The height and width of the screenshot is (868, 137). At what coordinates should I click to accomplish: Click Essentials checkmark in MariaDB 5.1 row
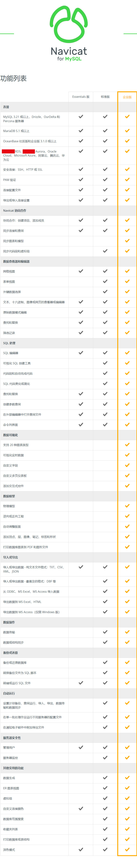(x=81, y=131)
